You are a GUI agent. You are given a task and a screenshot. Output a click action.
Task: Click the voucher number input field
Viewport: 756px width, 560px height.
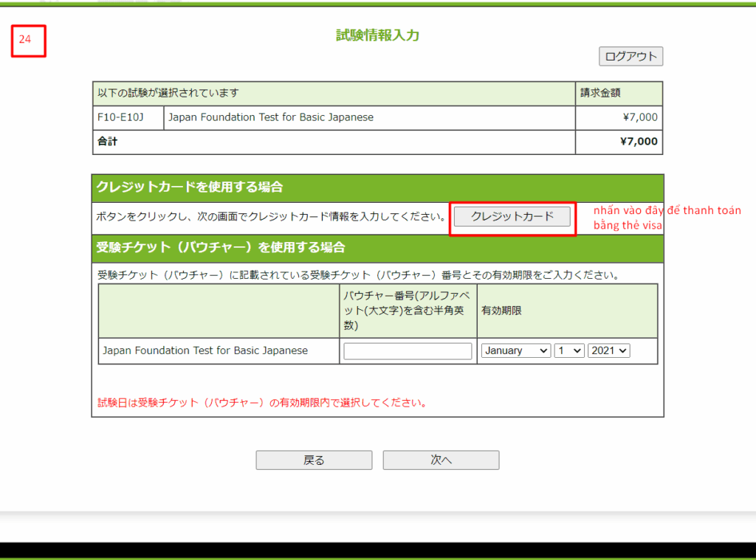tap(408, 351)
